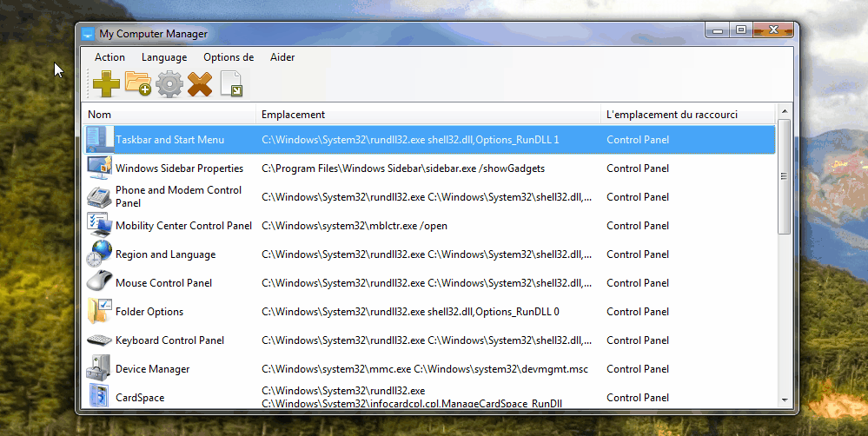Select Device Manager entry
The height and width of the screenshot is (436, 868).
pos(153,369)
